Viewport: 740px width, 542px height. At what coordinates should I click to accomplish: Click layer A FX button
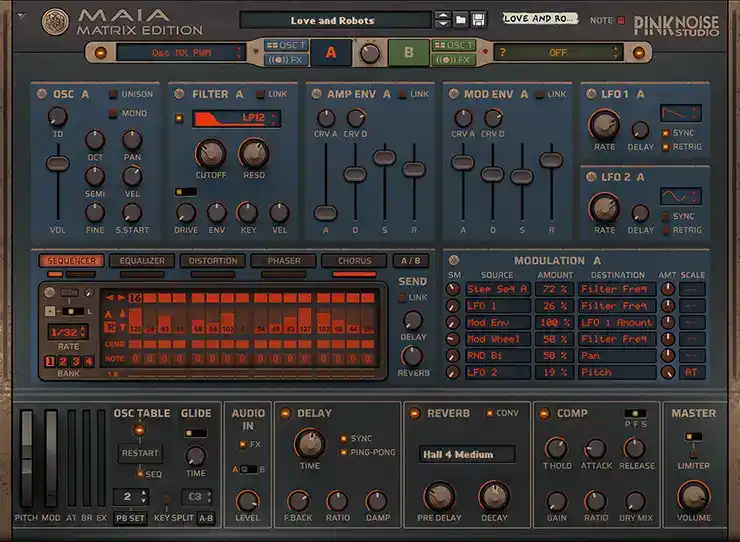point(286,60)
